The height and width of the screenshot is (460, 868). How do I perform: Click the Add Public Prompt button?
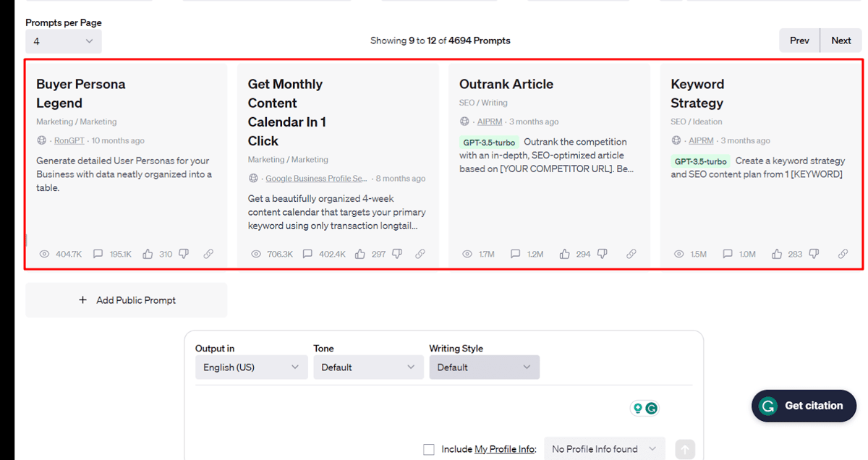pyautogui.click(x=127, y=300)
